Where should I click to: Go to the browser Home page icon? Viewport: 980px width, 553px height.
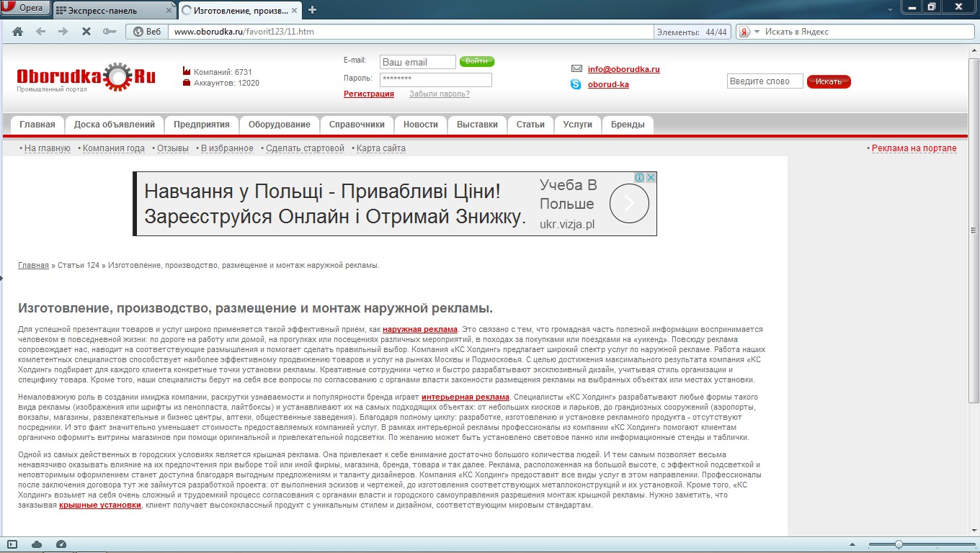pyautogui.click(x=17, y=32)
